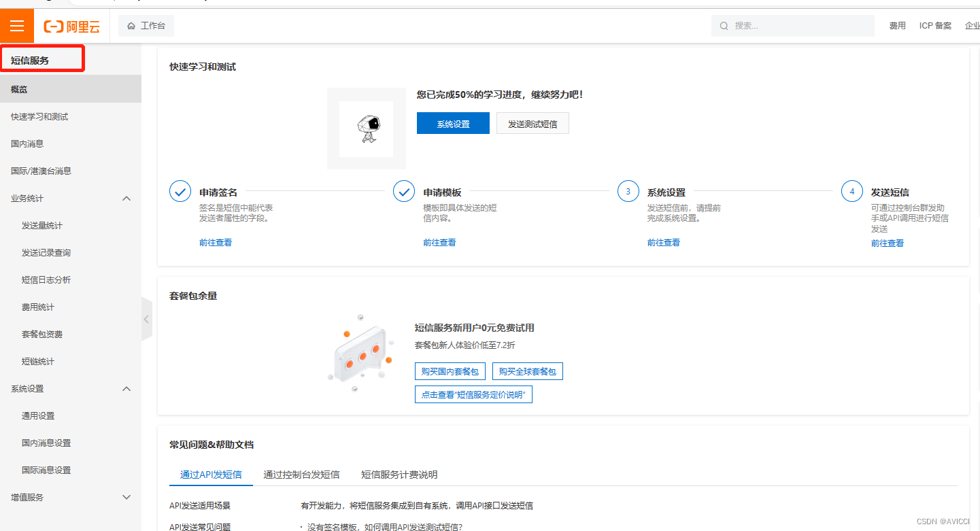Screen dimensions: 980x531
Task: Click step 4 circle for 发送短信
Action: tap(852, 192)
